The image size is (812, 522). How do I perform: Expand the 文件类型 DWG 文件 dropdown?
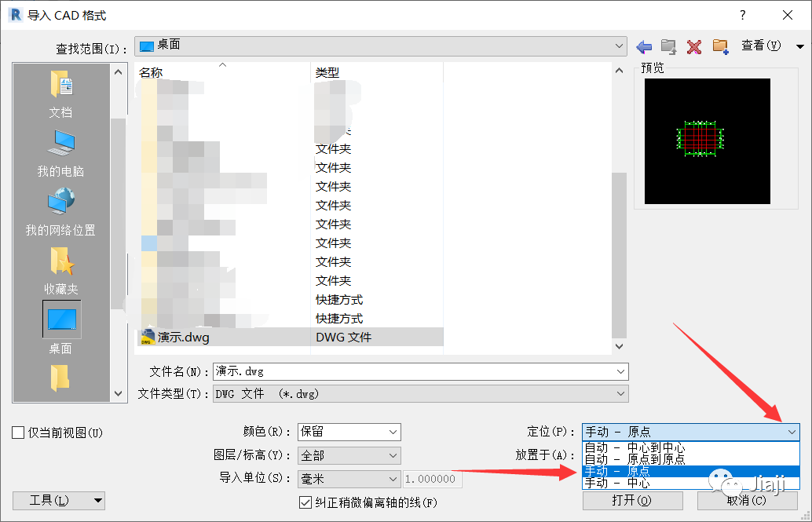(x=620, y=394)
